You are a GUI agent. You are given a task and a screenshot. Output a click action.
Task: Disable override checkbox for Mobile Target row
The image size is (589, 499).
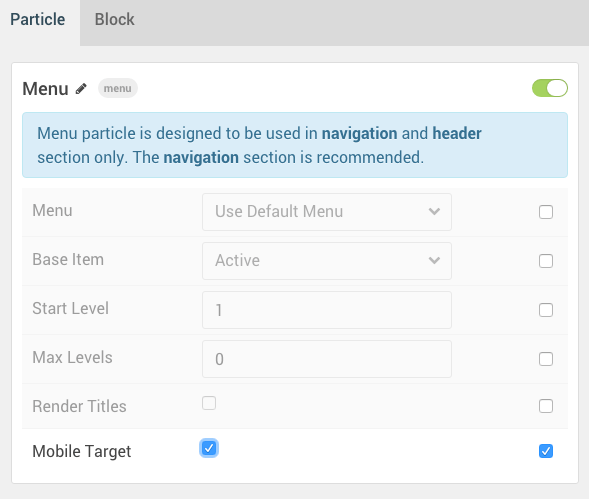coord(546,451)
